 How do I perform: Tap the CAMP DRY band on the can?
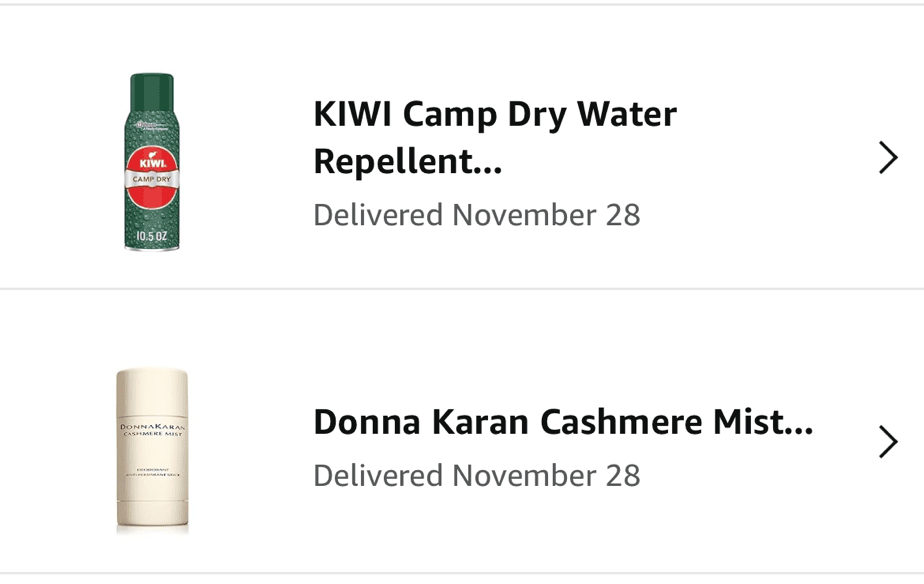pos(152,179)
